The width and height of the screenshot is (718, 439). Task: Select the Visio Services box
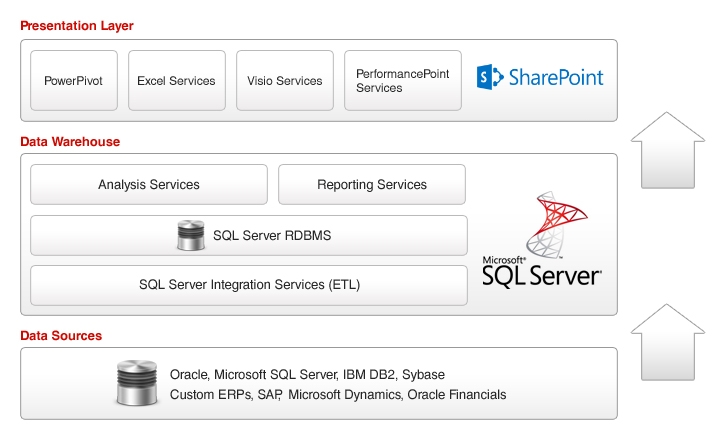(285, 81)
